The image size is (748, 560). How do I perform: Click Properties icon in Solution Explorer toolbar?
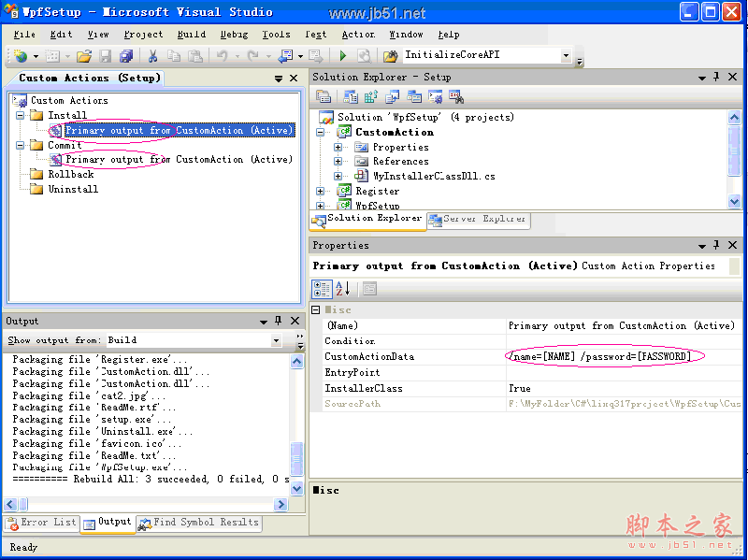click(324, 97)
